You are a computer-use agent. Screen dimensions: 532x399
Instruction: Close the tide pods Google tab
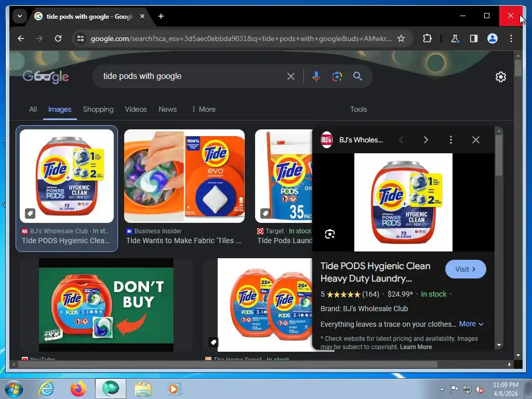pyautogui.click(x=142, y=16)
